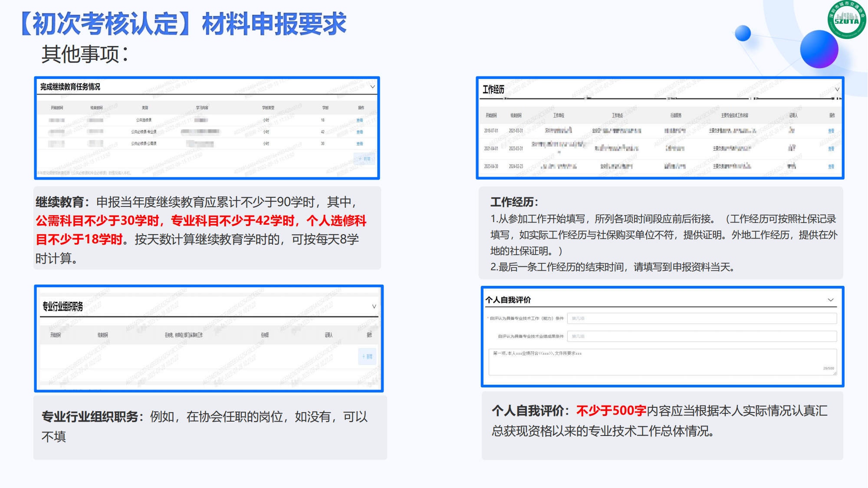Click the 2018-07-01 start date cell
This screenshot has height=488, width=868.
(491, 131)
